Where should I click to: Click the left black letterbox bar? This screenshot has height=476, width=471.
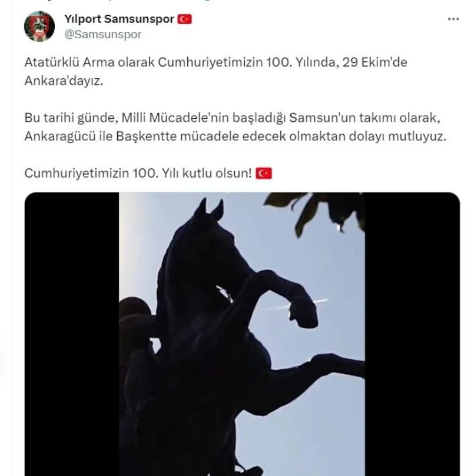[72, 334]
